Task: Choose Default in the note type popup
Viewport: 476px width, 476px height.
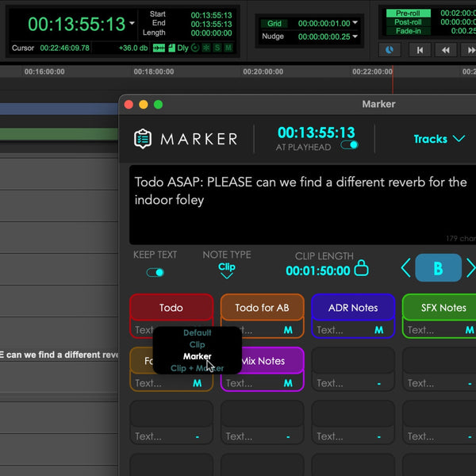Action: click(197, 332)
